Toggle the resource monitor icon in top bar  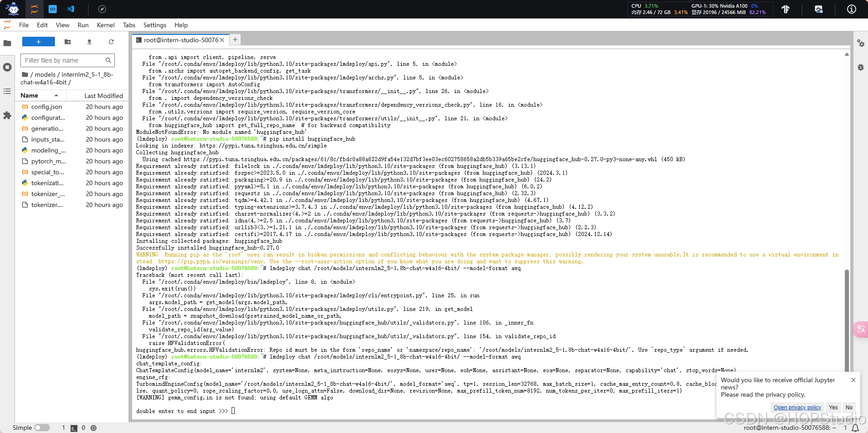819,9
